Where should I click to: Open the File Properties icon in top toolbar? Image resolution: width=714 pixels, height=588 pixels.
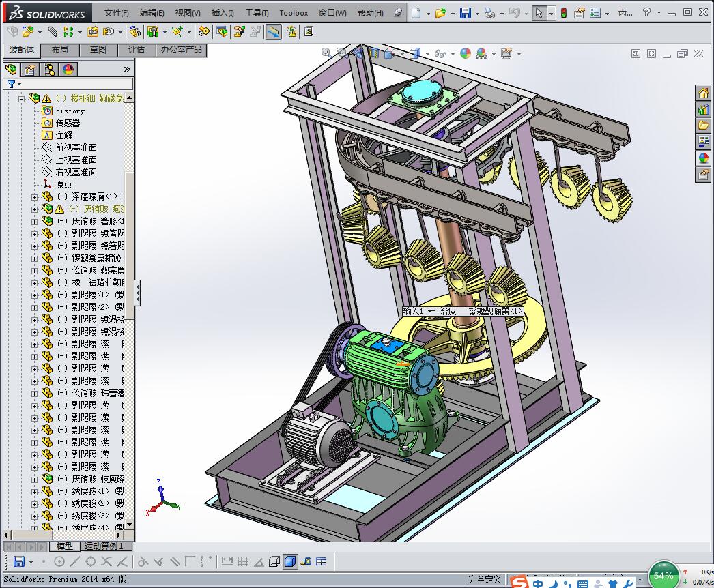tap(580, 13)
